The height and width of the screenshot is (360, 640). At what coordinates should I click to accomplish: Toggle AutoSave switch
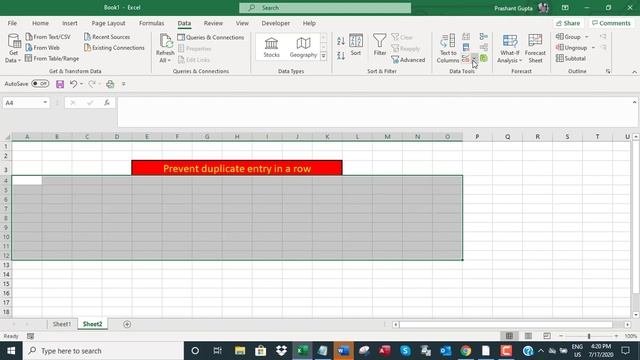coord(40,84)
